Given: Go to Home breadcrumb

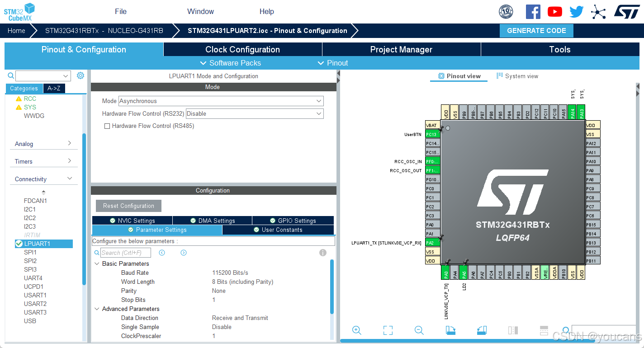Looking at the screenshot, I should pos(16,31).
